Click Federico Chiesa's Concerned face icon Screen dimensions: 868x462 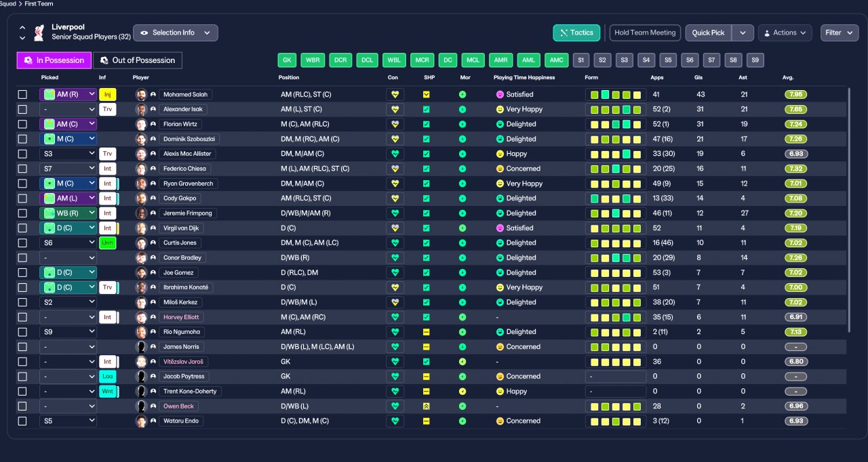click(x=500, y=169)
